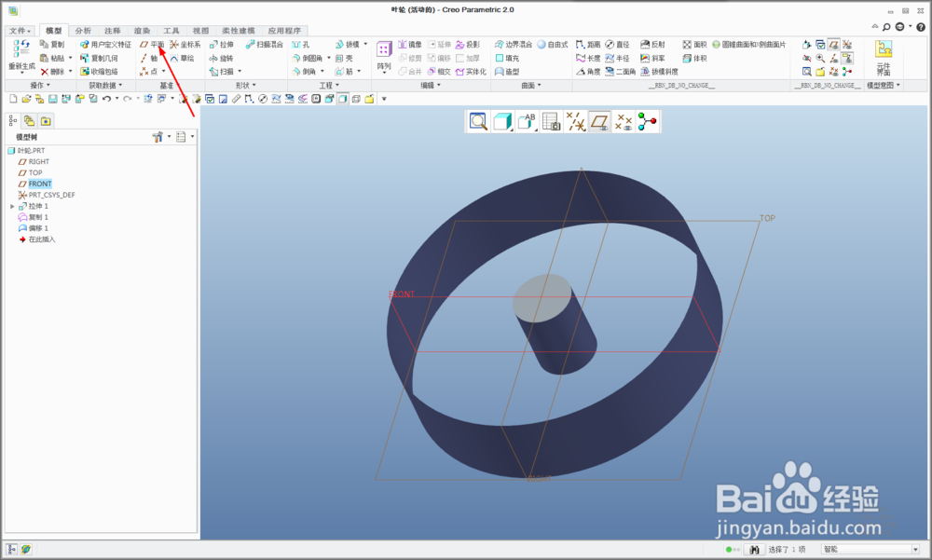Toggle spin center display in view toolbar
The height and width of the screenshot is (560, 932).
[648, 122]
